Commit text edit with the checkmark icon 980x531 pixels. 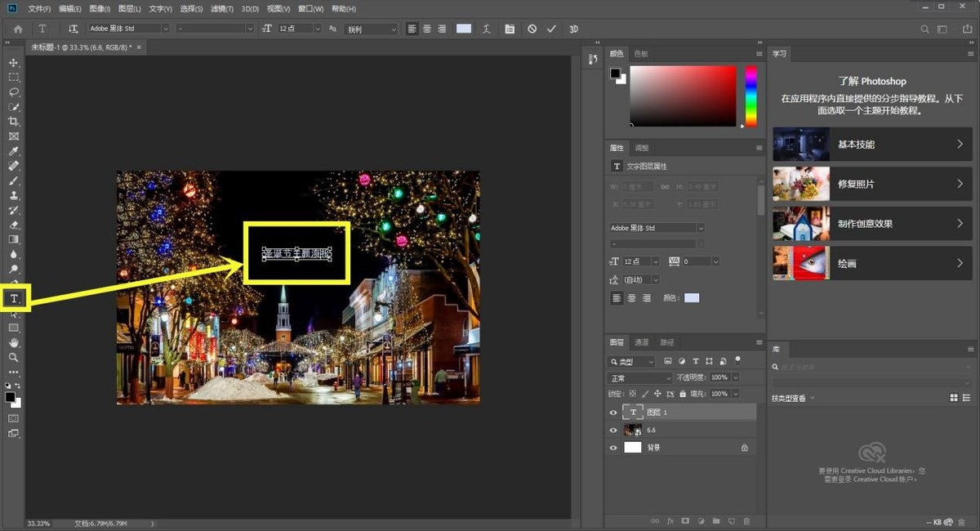coord(551,29)
